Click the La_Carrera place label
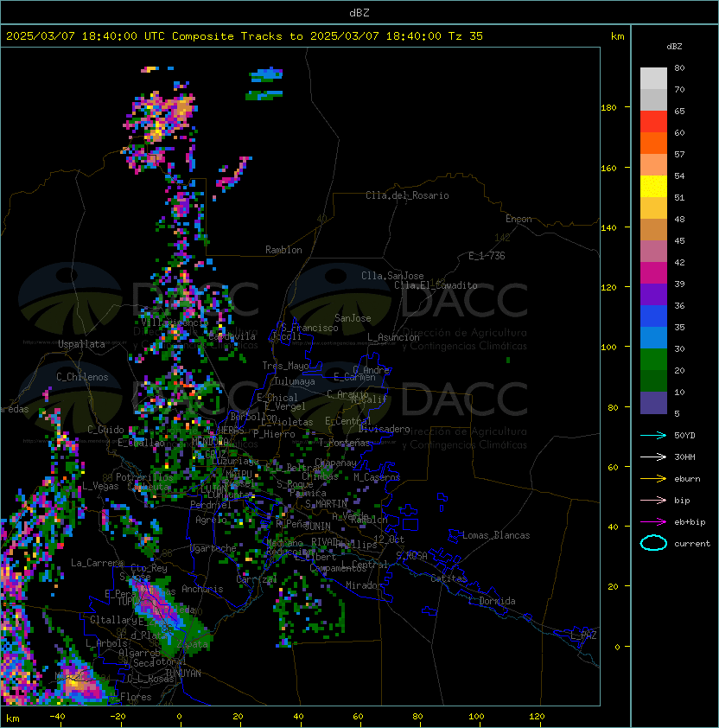The height and width of the screenshot is (728, 719). coord(97,563)
